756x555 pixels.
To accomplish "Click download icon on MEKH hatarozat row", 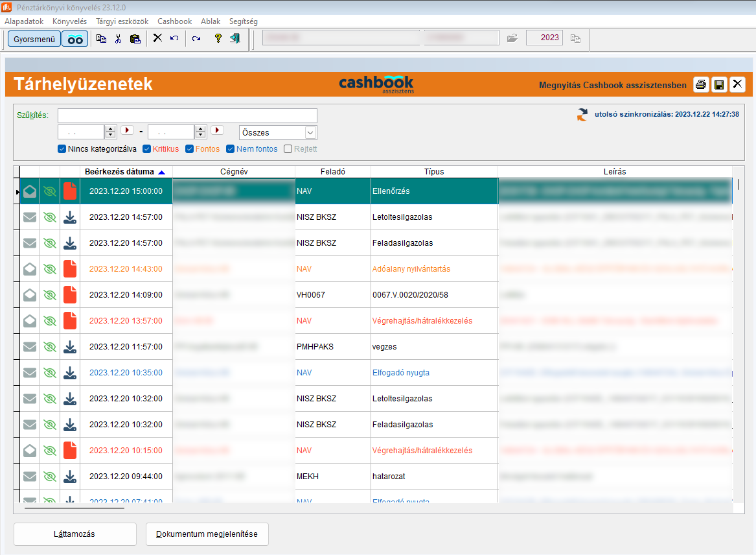I will (x=70, y=477).
